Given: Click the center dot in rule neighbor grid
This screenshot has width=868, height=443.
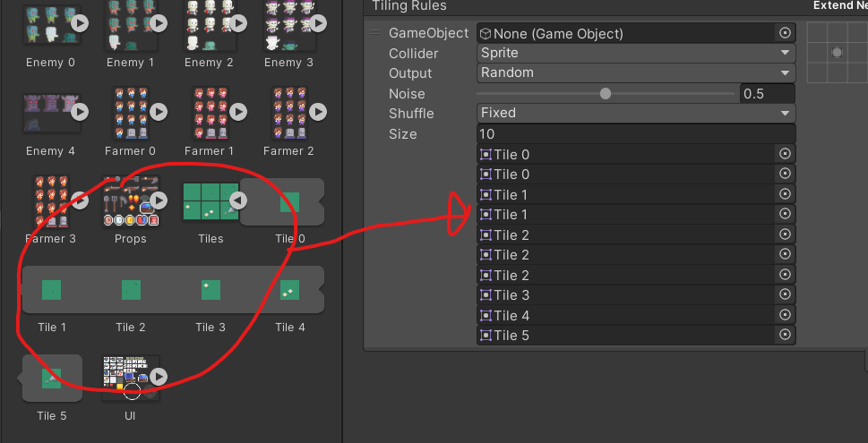Looking at the screenshot, I should pos(837,53).
